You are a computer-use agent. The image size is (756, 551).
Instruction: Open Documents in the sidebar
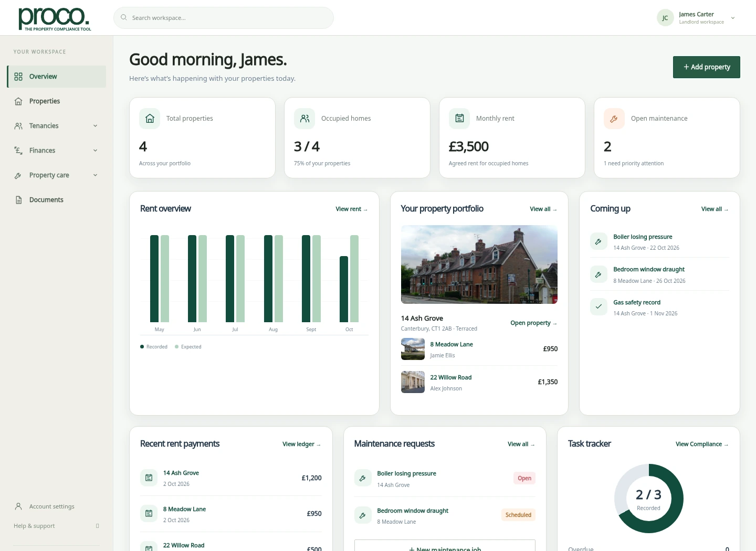[57, 200]
